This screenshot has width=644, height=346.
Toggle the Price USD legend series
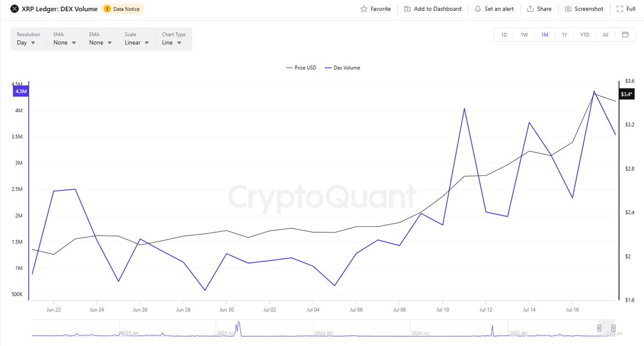pyautogui.click(x=301, y=68)
